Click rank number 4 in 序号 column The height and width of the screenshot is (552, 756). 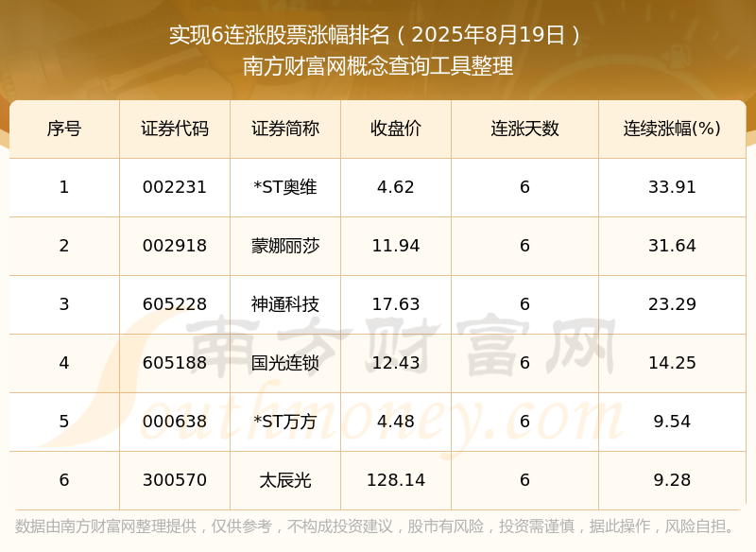[64, 363]
